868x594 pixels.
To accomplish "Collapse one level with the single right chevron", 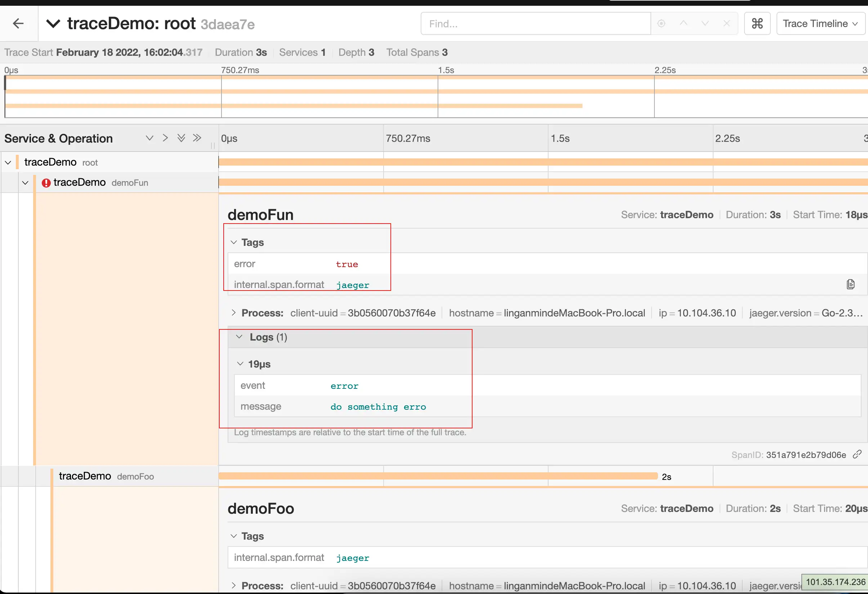I will point(165,138).
